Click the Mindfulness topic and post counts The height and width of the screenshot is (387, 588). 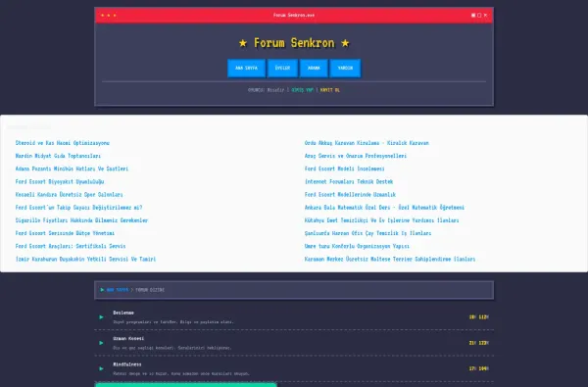pos(479,368)
